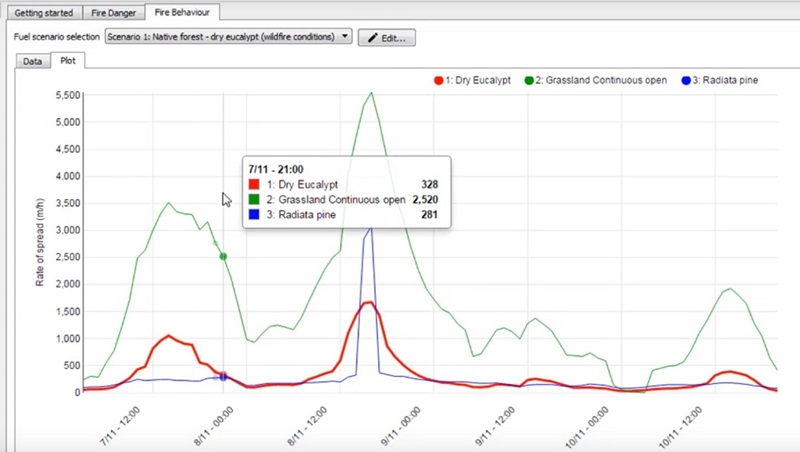Toggle red Dry Eucalypt legend marker
800x452 pixels.
438,81
